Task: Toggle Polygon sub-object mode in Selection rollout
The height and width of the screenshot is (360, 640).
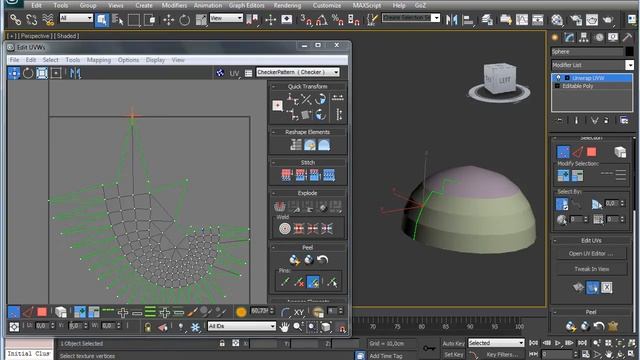Action: (x=591, y=152)
